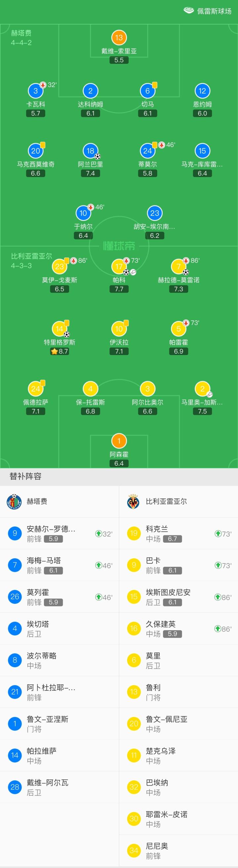Click green sub-in arrow for 科克兰
Screen dimensions: 238x868
(218, 533)
